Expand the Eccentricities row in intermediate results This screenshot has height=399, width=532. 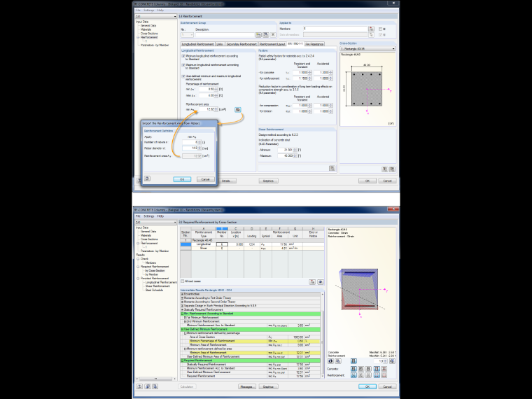[x=182, y=294]
